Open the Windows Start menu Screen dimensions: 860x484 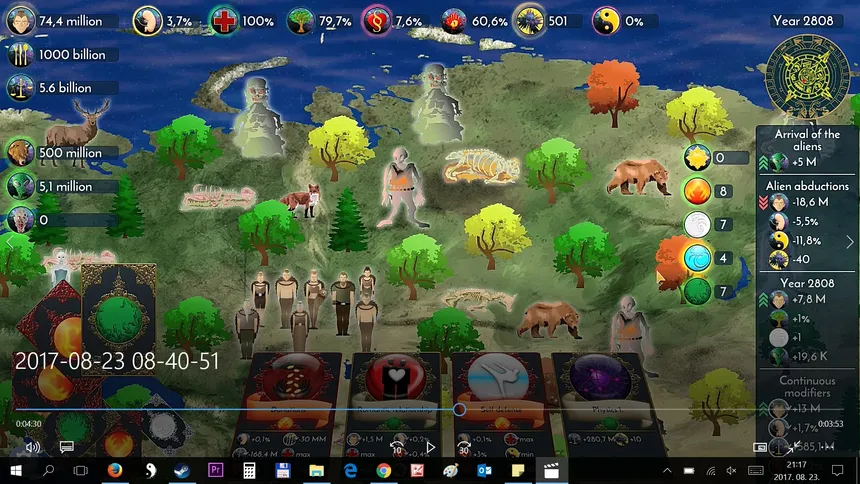[15, 471]
